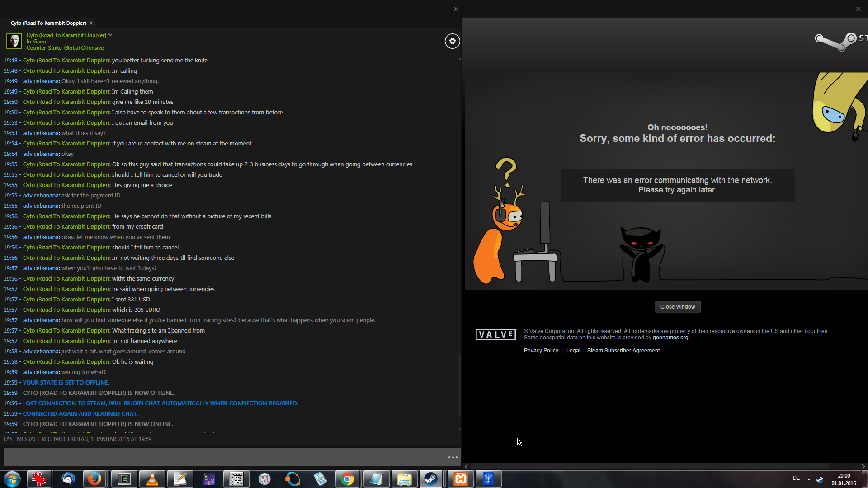Open the Steam Subscriber Agreement link
868x488 pixels.
[623, 351]
